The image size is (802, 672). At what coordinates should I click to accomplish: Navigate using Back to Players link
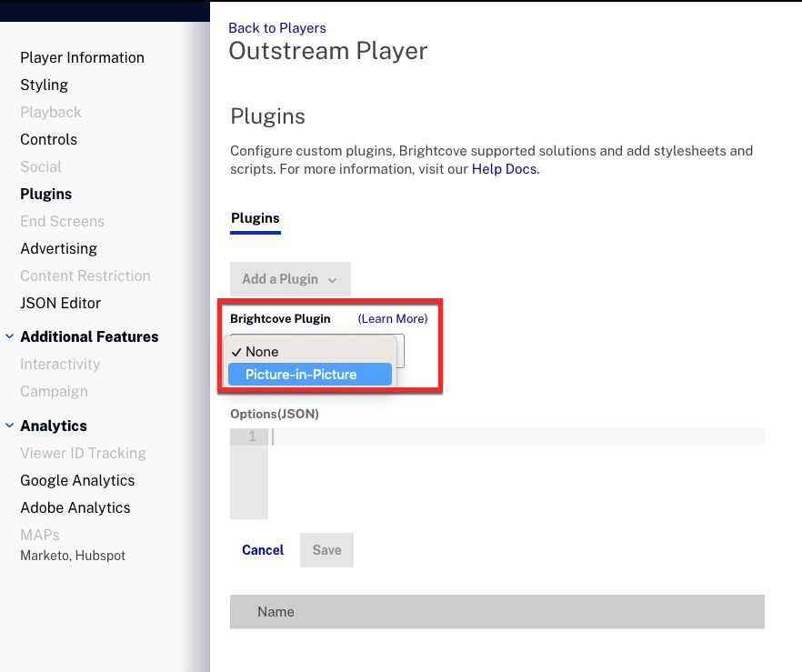point(277,28)
